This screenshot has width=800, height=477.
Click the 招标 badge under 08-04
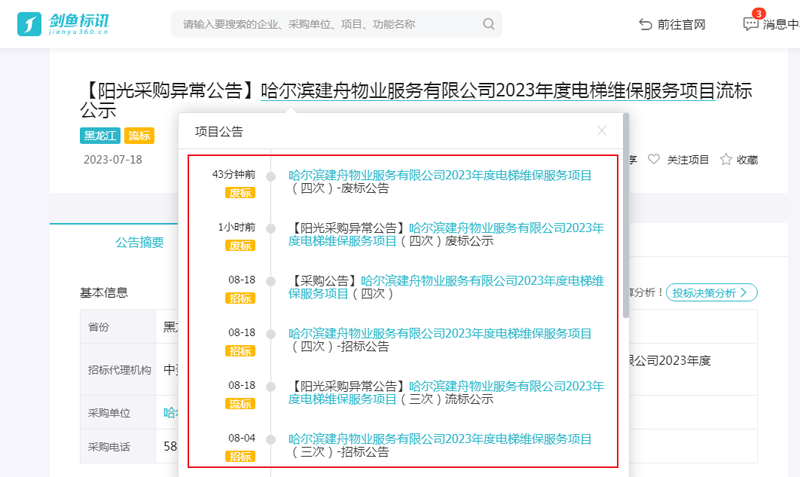click(240, 457)
